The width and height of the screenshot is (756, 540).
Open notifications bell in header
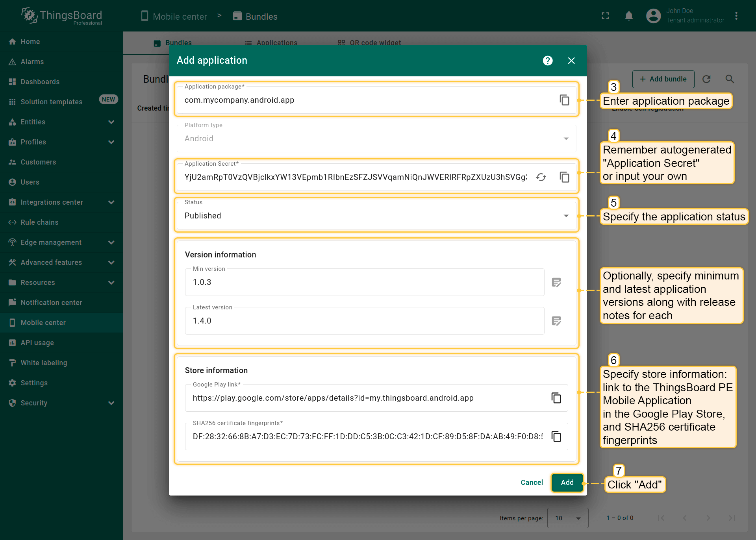pos(629,16)
